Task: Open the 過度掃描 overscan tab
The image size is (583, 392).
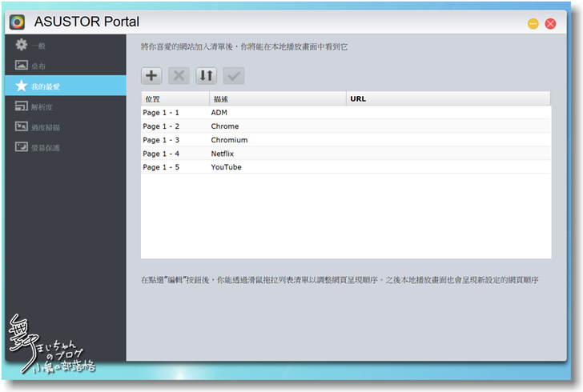Action: click(66, 127)
